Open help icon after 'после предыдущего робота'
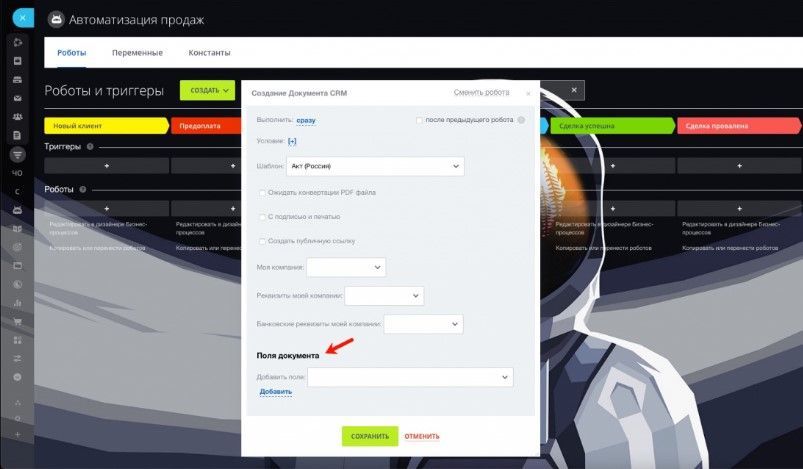This screenshot has height=469, width=803. click(521, 120)
